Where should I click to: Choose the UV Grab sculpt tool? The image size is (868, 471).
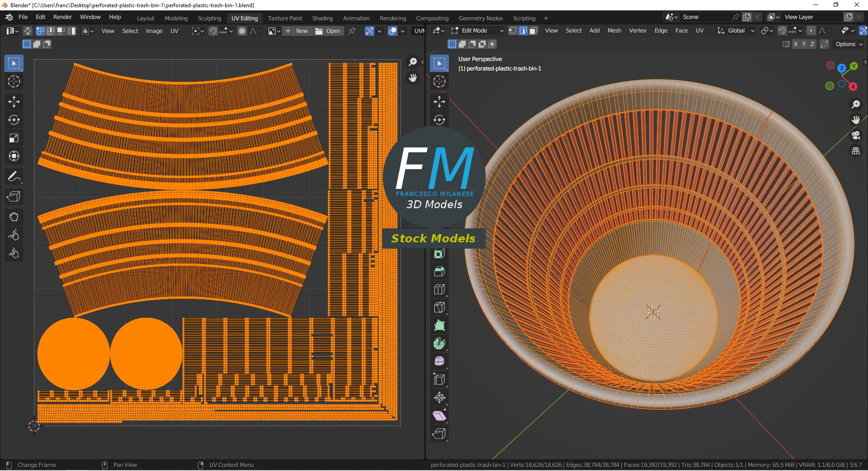(14, 217)
